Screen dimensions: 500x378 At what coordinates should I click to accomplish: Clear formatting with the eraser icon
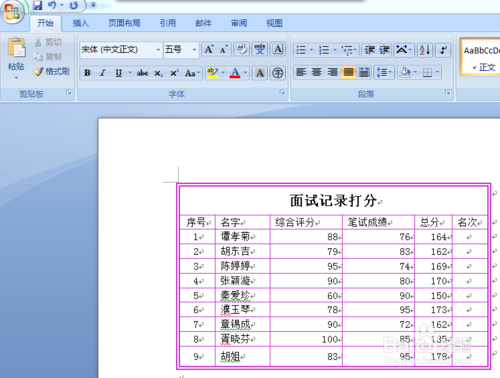241,50
